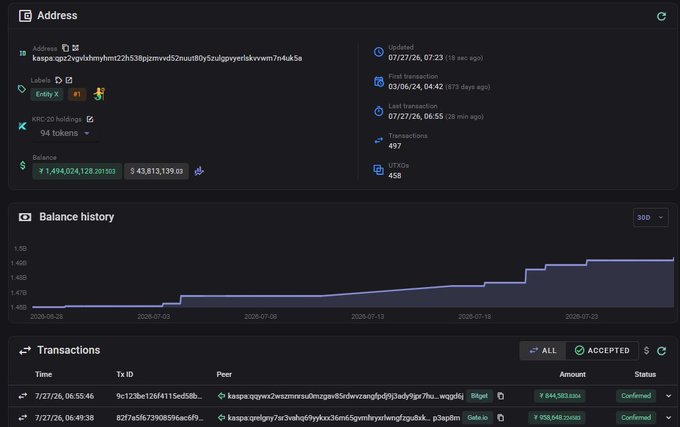Refresh the Transactions list
This screenshot has height=427, width=680.
click(661, 351)
